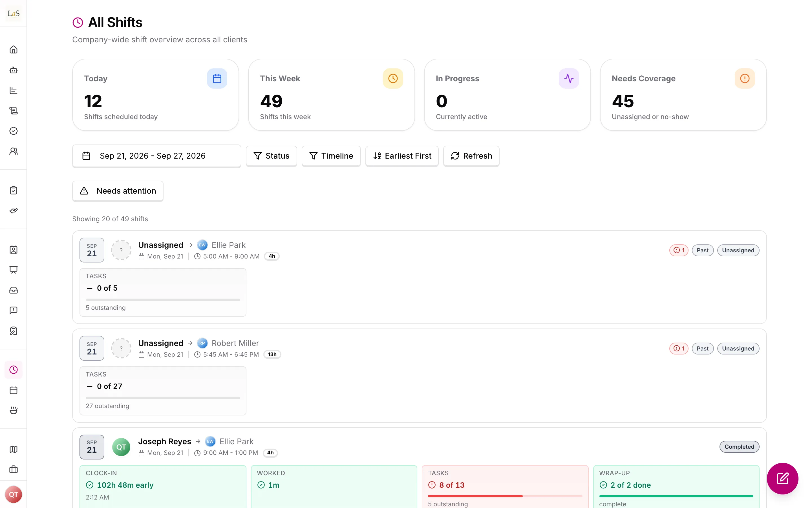Open the signed document sidebar icon
The image size is (812, 508).
pyautogui.click(x=14, y=331)
